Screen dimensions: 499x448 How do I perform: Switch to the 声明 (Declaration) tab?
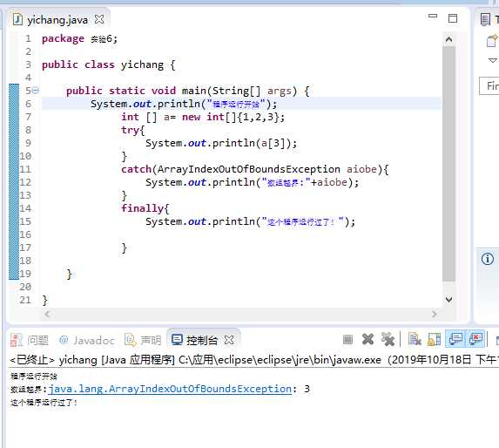pos(143,340)
